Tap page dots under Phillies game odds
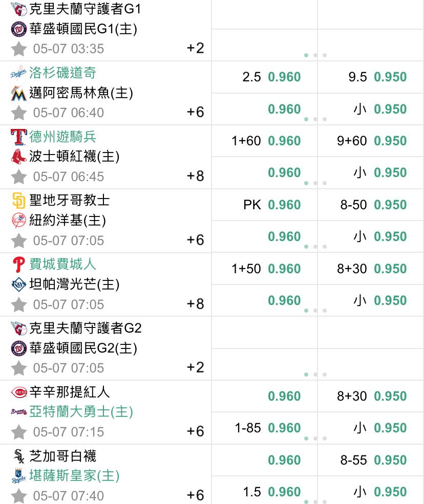 (x=315, y=311)
